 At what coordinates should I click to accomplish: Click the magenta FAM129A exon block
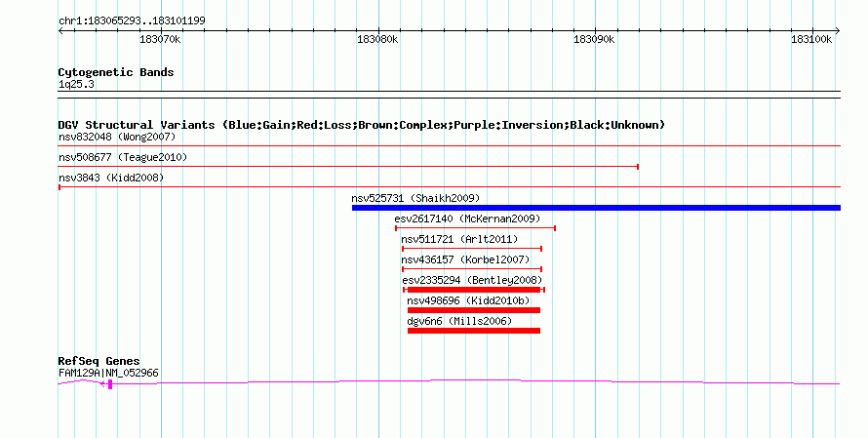110,384
